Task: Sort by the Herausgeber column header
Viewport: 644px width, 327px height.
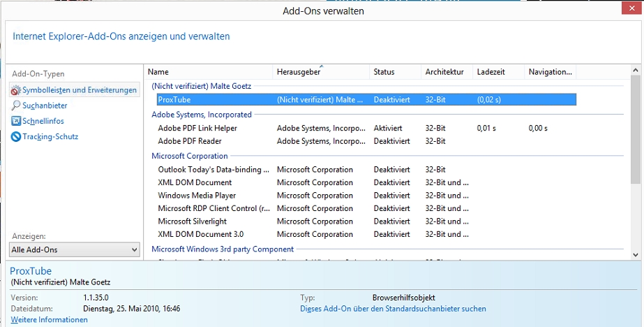Action: [x=299, y=72]
